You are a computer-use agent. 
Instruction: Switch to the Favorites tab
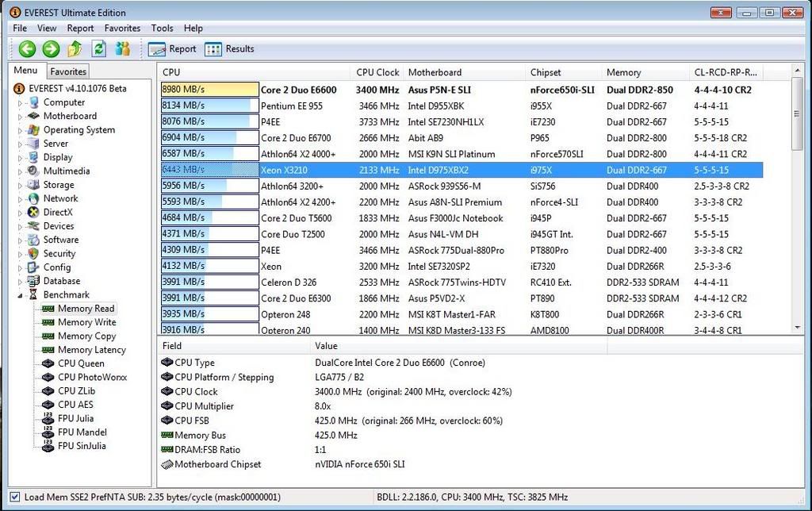coord(68,71)
